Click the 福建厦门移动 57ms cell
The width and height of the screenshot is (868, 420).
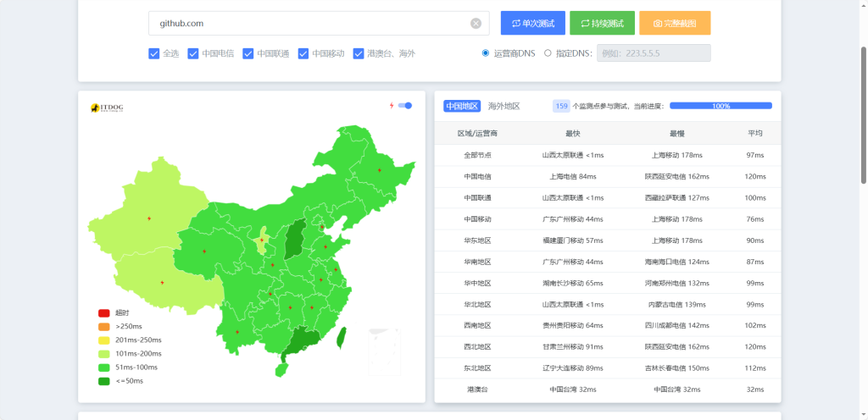coord(573,240)
